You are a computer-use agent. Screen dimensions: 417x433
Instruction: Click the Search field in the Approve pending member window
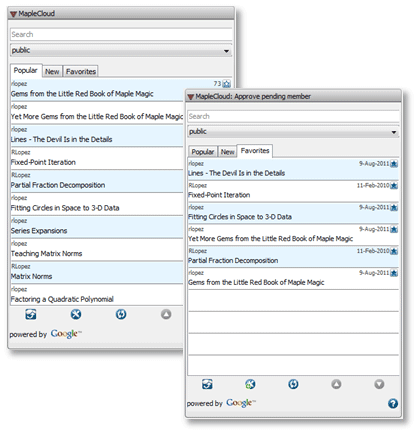(x=293, y=116)
